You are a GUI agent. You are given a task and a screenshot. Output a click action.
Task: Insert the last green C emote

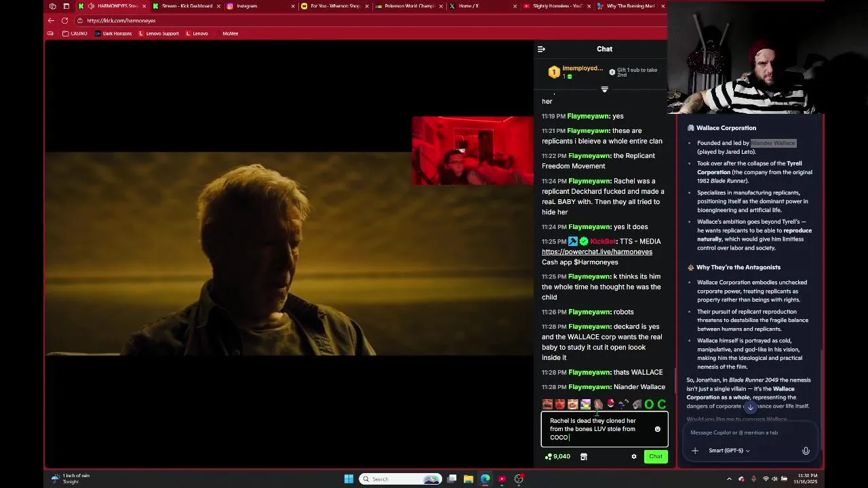click(x=662, y=405)
